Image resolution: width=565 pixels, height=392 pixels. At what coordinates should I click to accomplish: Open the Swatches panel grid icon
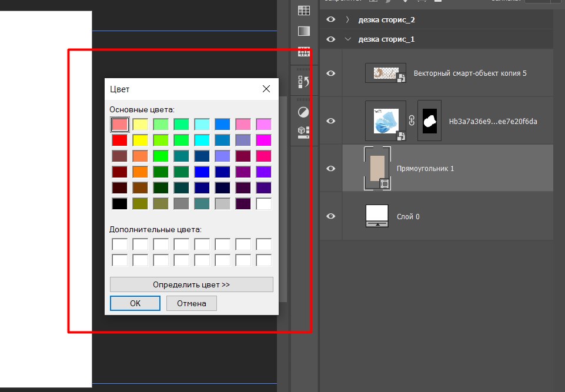[304, 11]
